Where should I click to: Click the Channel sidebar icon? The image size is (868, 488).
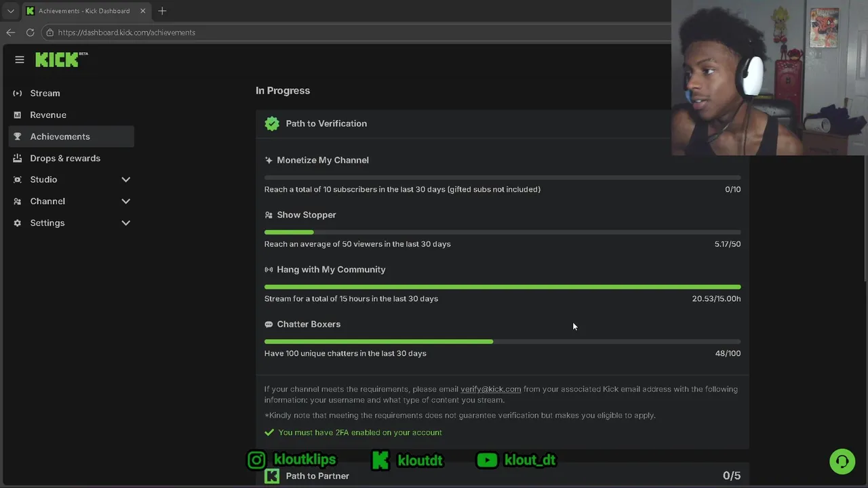click(x=18, y=201)
